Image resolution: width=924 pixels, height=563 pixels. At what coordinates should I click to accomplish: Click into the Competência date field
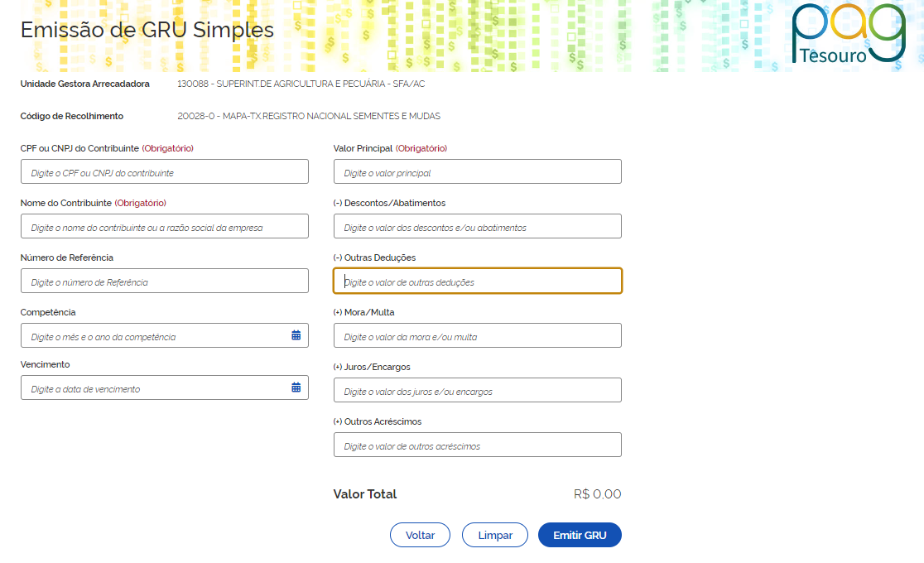pyautogui.click(x=153, y=336)
